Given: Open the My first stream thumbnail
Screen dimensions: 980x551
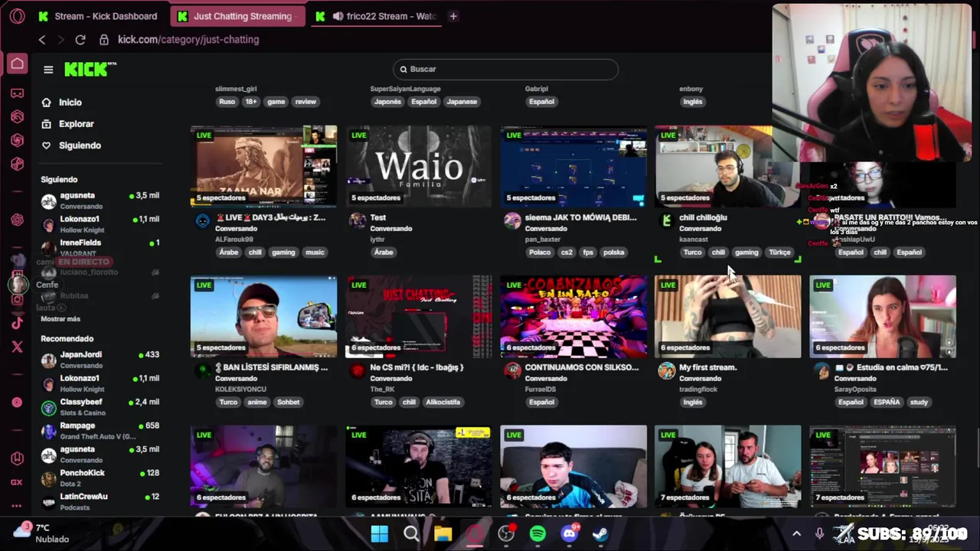Looking at the screenshot, I should [728, 317].
